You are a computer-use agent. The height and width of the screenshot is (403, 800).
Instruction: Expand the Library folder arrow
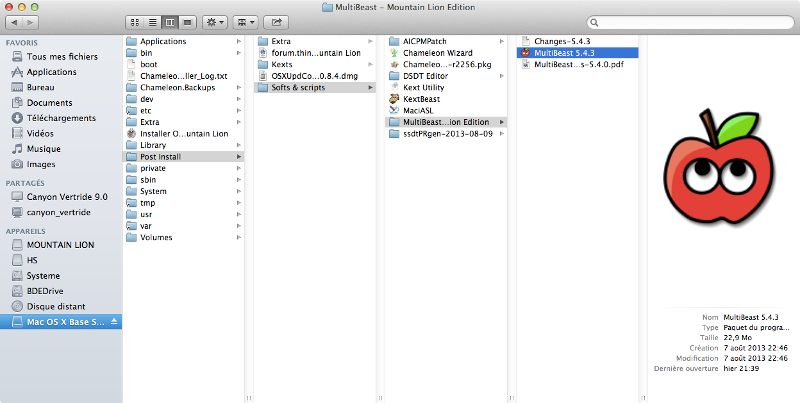click(x=239, y=145)
